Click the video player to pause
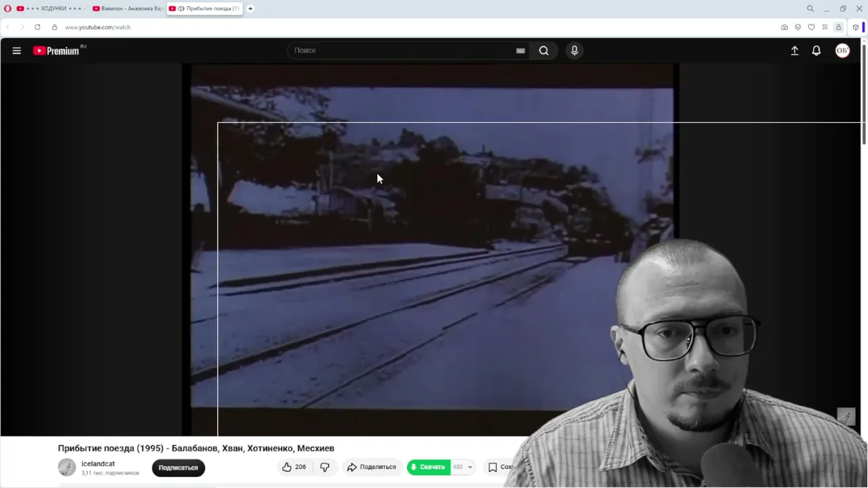 tap(431, 249)
